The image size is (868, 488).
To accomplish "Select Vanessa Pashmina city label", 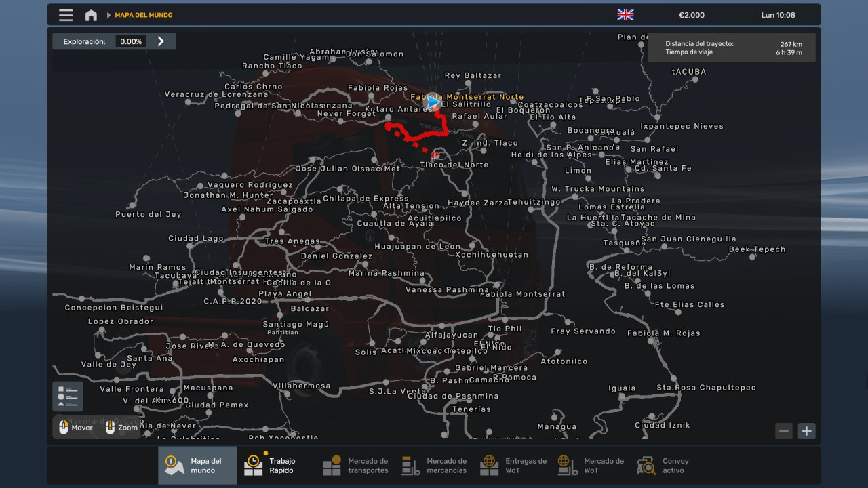I will pos(447,290).
